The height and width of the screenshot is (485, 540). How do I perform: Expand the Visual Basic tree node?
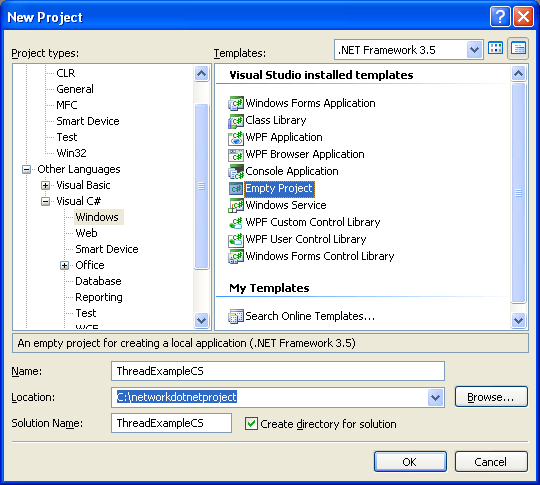point(45,185)
